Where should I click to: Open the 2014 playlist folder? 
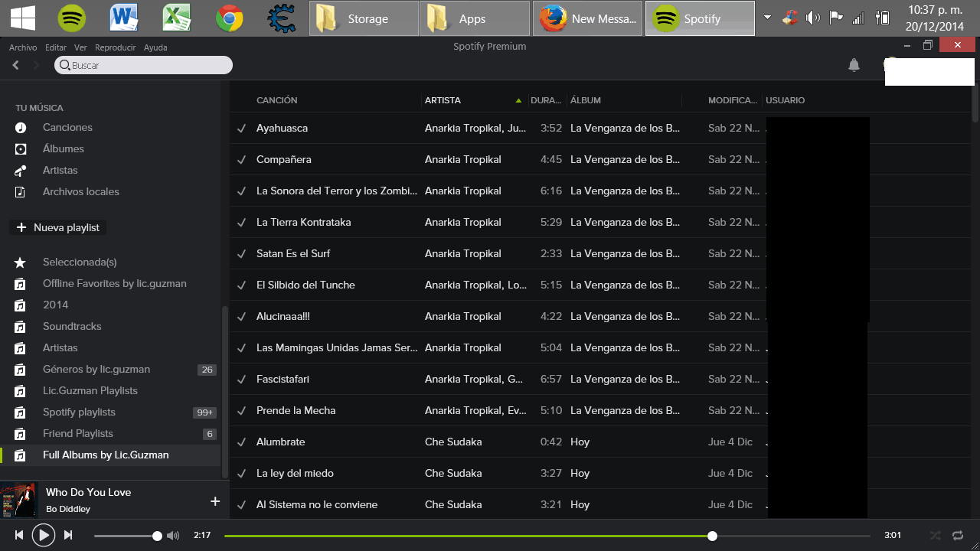pos(56,305)
